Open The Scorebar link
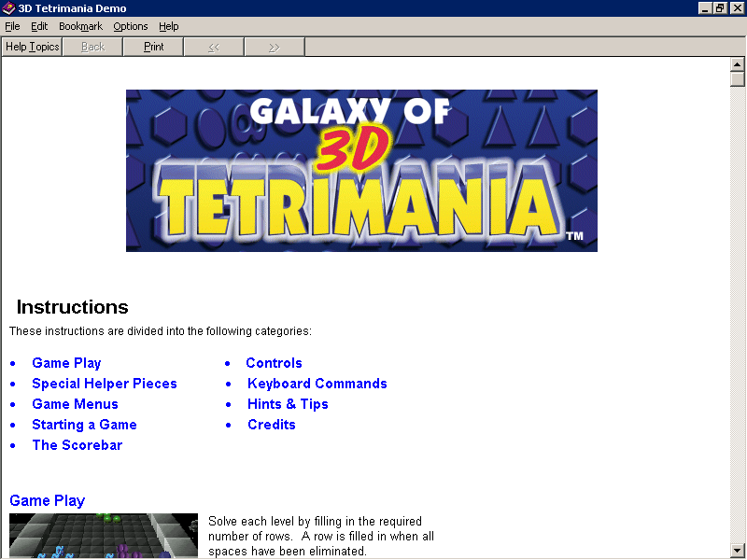Image resolution: width=747 pixels, height=560 pixels. click(x=78, y=445)
